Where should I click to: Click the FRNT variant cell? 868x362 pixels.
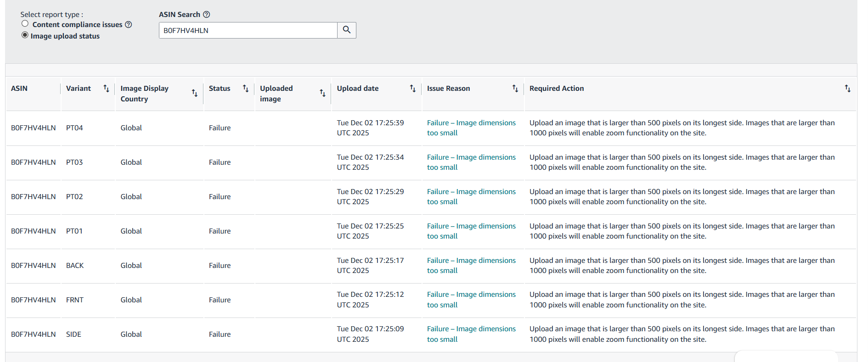click(x=75, y=300)
